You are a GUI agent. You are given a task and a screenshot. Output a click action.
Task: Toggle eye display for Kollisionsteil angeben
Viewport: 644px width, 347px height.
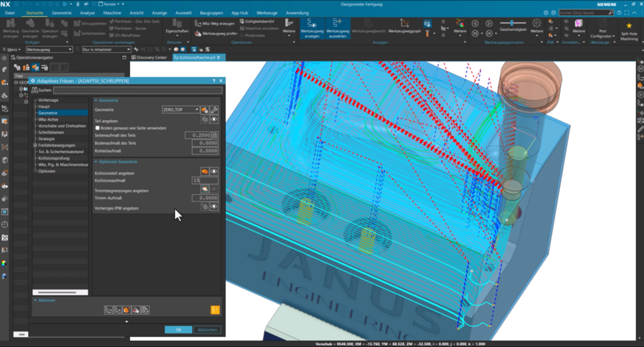point(214,171)
